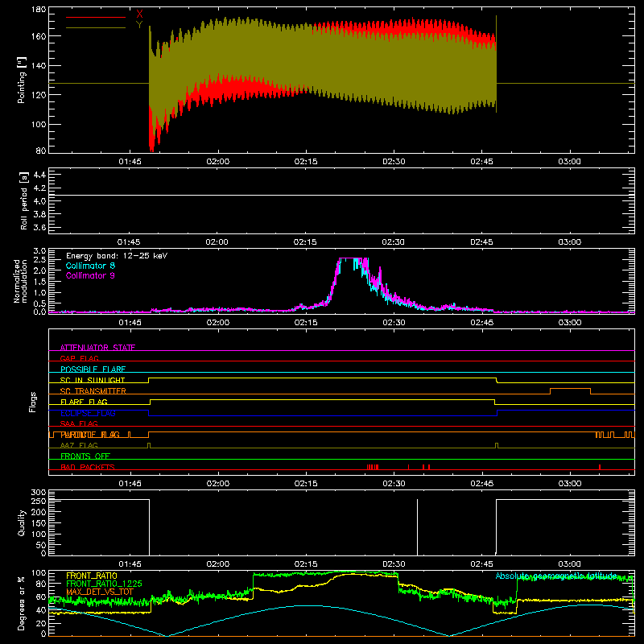
Task: Click '02:45' under the Pointing plot
Action: [x=481, y=162]
